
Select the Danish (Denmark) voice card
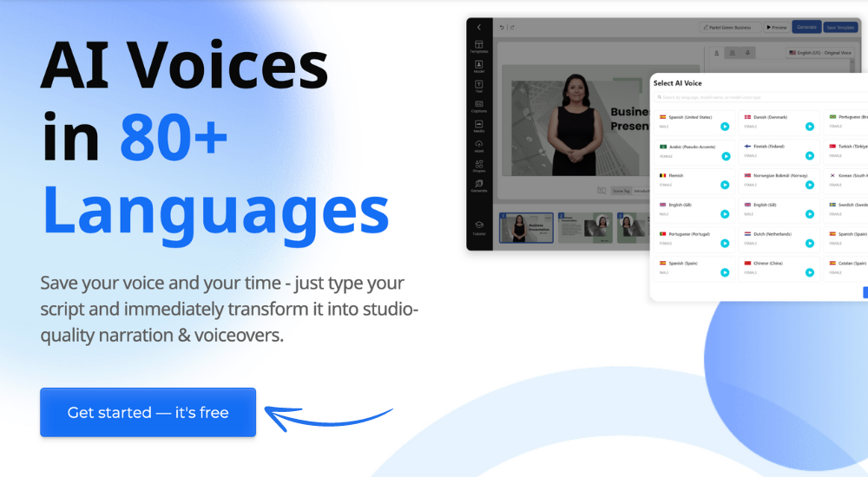tap(779, 122)
